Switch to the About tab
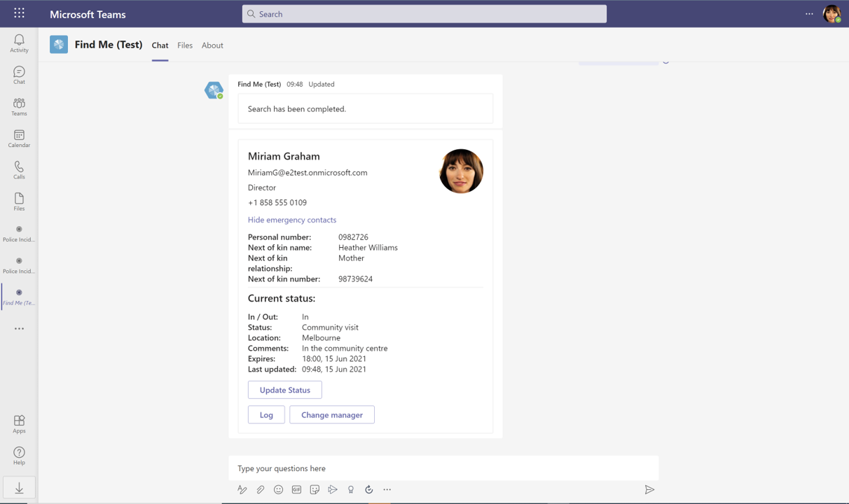 click(x=212, y=45)
